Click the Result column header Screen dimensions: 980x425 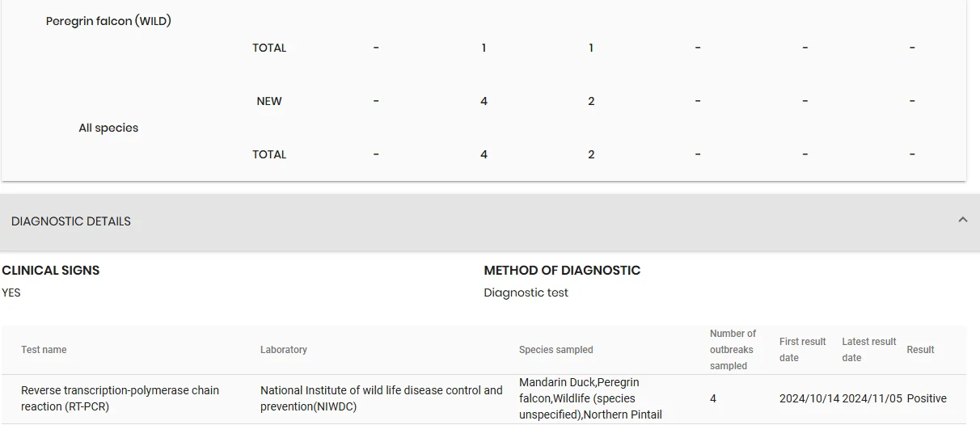(920, 350)
